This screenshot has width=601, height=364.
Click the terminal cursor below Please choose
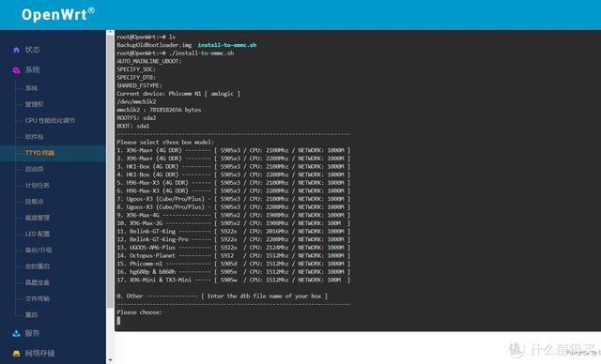(x=118, y=321)
